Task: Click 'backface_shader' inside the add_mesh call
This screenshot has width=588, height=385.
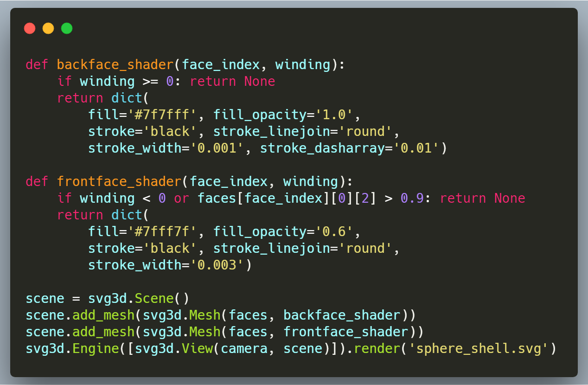Action: click(x=342, y=315)
